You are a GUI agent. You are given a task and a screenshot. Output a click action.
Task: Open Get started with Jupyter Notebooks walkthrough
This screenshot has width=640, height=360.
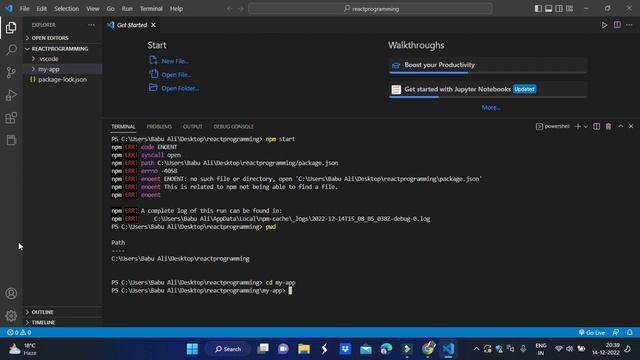pyautogui.click(x=488, y=89)
